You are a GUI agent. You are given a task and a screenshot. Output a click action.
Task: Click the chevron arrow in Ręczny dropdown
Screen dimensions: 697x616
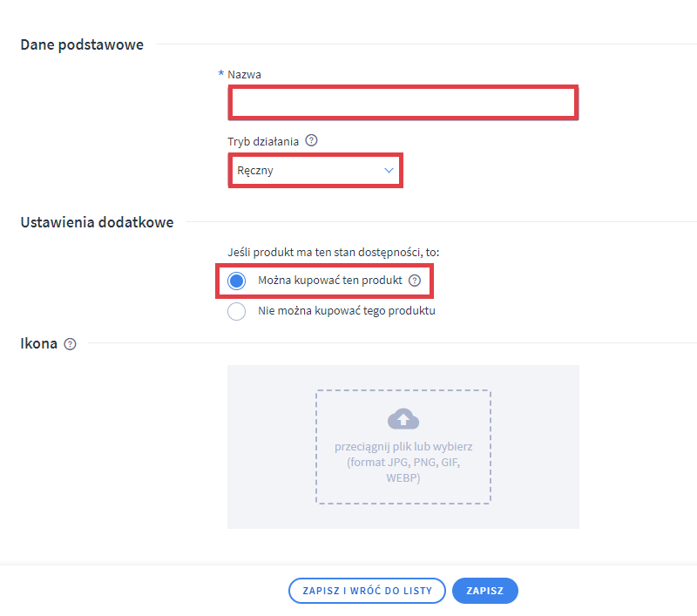pos(389,171)
